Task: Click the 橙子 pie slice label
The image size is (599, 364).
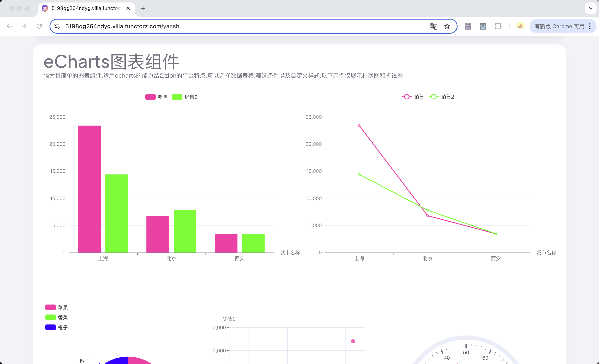Action: click(x=84, y=361)
